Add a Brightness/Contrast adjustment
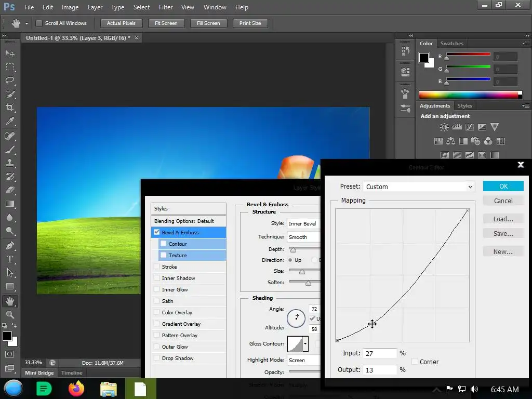This screenshot has width=532, height=399. pyautogui.click(x=444, y=127)
